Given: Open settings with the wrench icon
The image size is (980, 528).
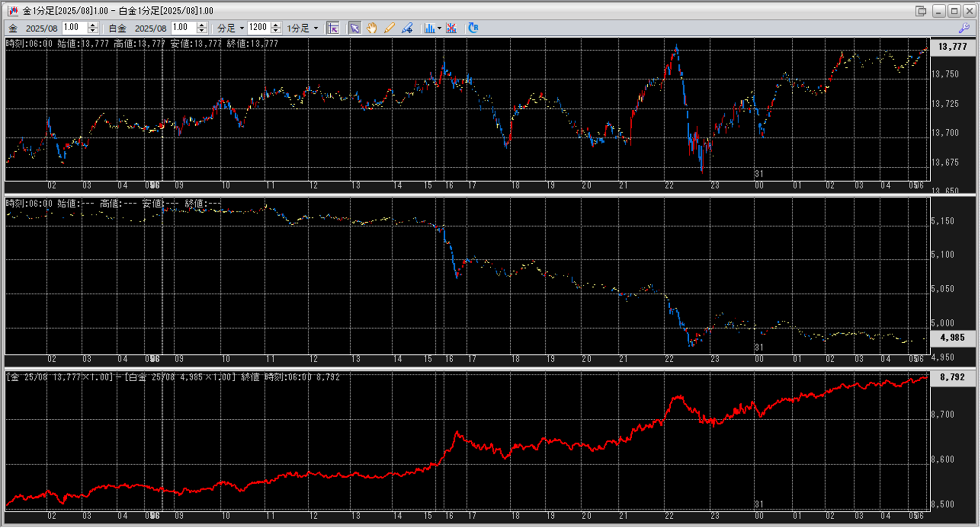Looking at the screenshot, I should pyautogui.click(x=964, y=28).
